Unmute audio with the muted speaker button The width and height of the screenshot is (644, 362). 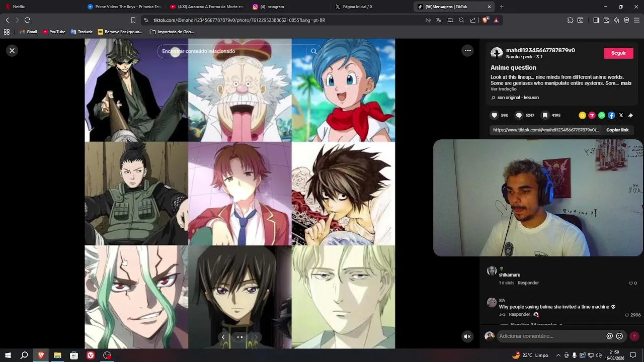pyautogui.click(x=467, y=336)
